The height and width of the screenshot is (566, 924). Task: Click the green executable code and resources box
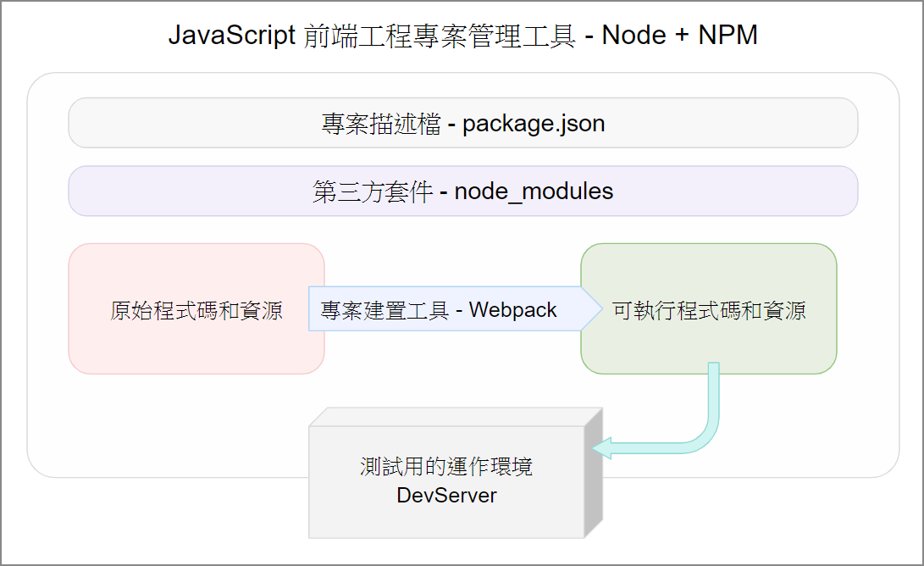coord(709,308)
